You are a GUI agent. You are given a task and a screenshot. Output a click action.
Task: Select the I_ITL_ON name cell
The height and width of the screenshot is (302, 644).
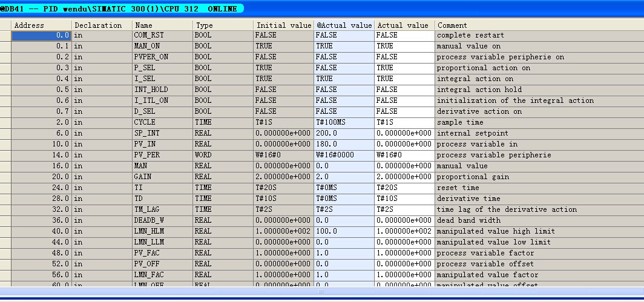point(162,100)
